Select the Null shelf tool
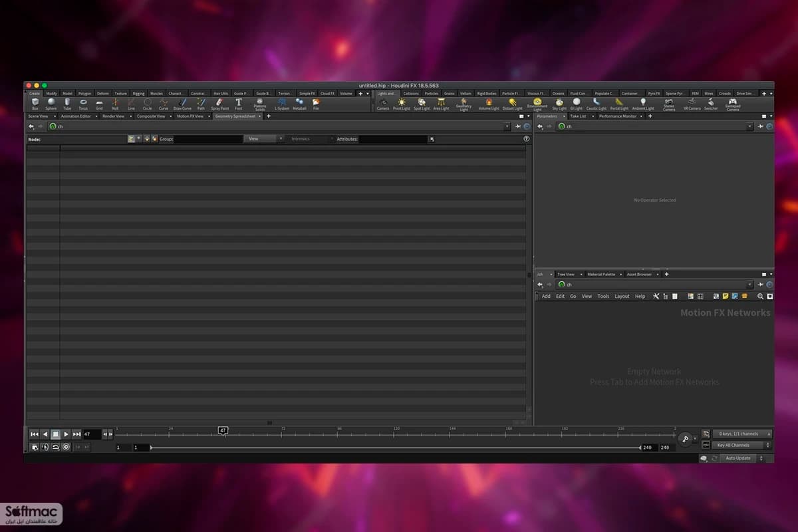This screenshot has width=798, height=532. coord(115,104)
